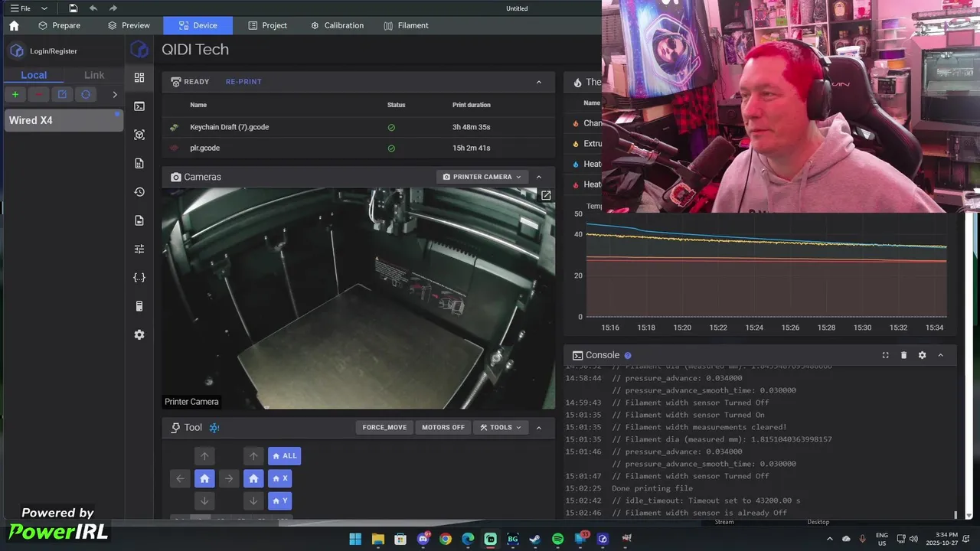Screen dimensions: 980x551
Task: Home all axes with ALL button
Action: [x=284, y=456]
